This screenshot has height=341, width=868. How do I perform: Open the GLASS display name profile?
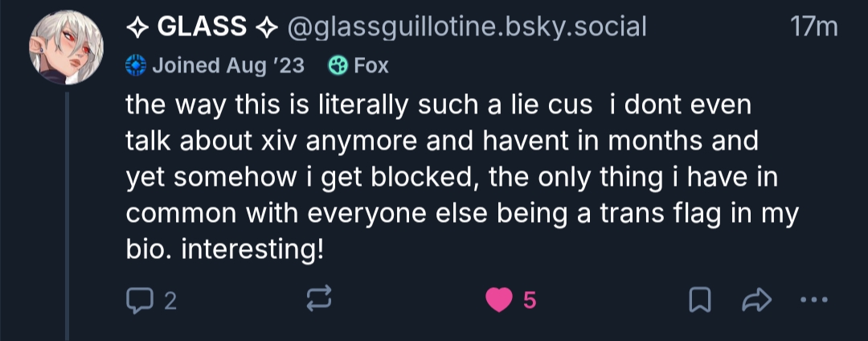pos(202,27)
